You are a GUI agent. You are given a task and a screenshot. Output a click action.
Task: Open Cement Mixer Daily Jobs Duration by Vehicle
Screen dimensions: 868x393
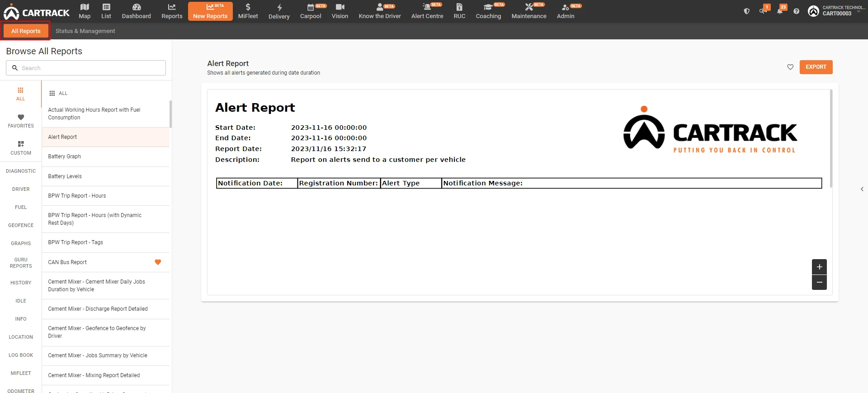coord(106,285)
